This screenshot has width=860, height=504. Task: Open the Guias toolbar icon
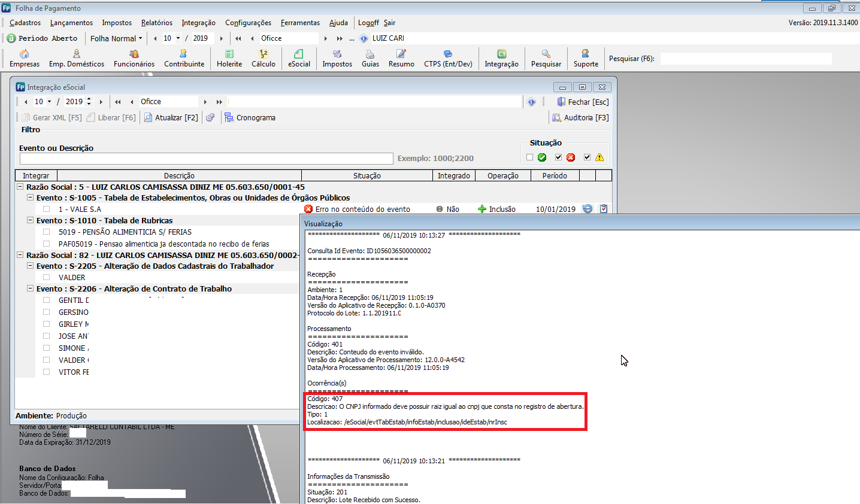[370, 58]
